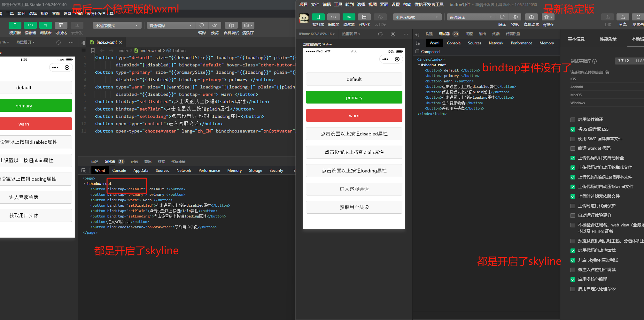
Task: Toggle the 编辑器 code icon in right window
Action: [x=334, y=17]
